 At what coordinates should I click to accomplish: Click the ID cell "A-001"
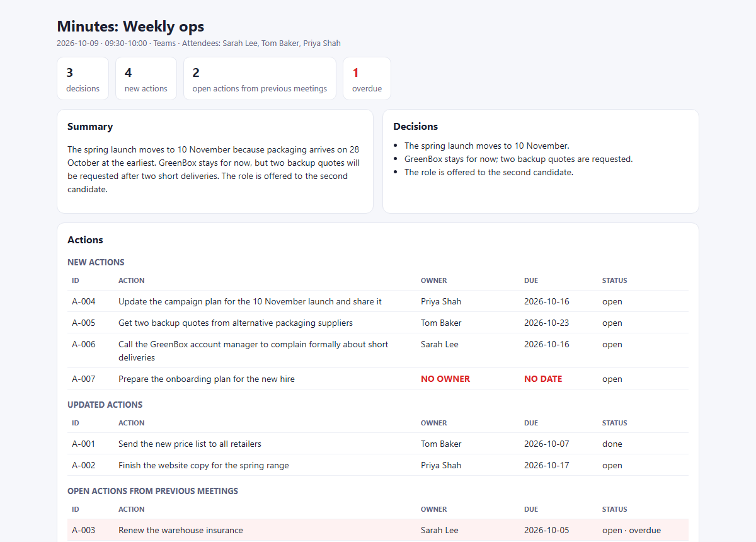84,444
